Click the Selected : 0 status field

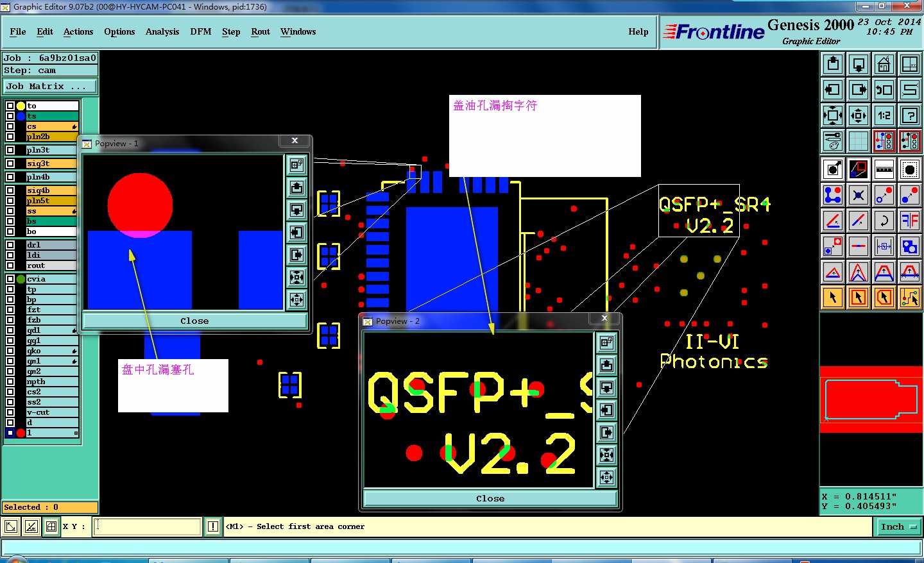click(x=50, y=507)
